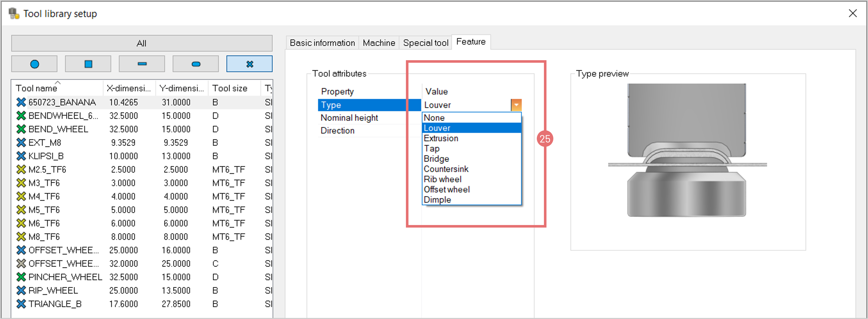Filter tools by round shape icon
The width and height of the screenshot is (868, 319).
click(x=34, y=64)
